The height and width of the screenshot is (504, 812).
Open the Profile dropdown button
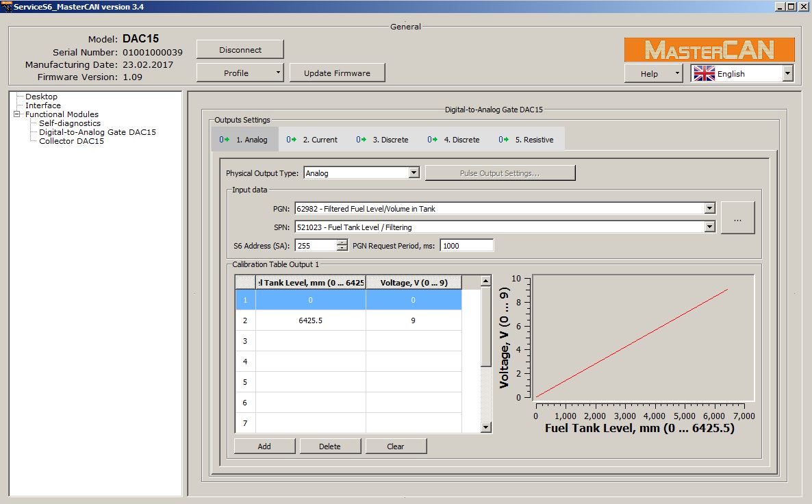tap(240, 73)
